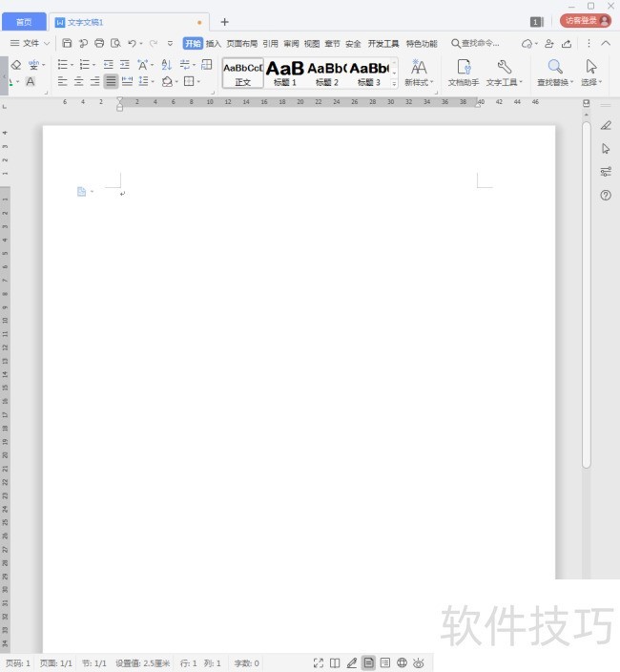620x672 pixels.
Task: Switch to reading layout view in status bar
Action: coord(335,663)
